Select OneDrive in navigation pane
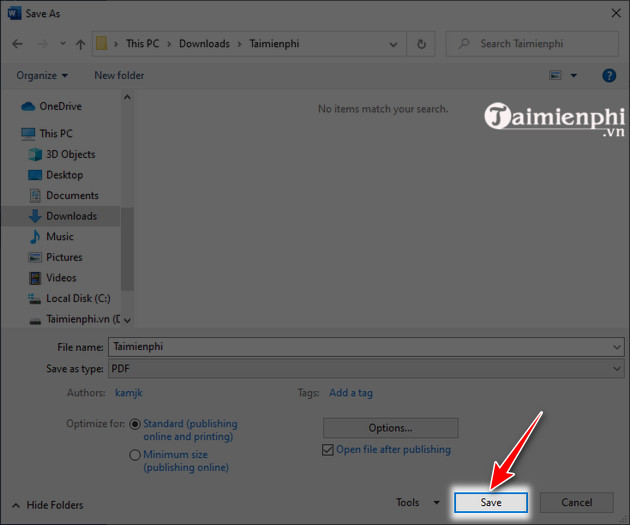The image size is (630, 525). [60, 106]
